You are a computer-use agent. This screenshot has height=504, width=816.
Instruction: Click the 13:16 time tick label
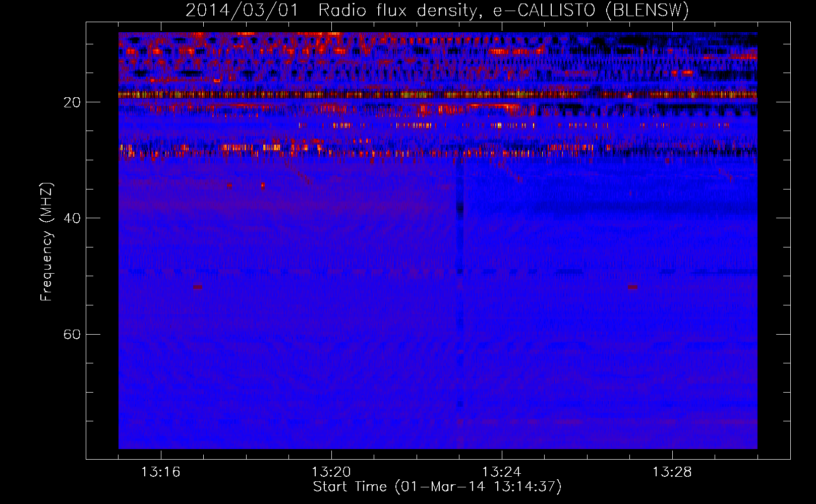point(160,472)
